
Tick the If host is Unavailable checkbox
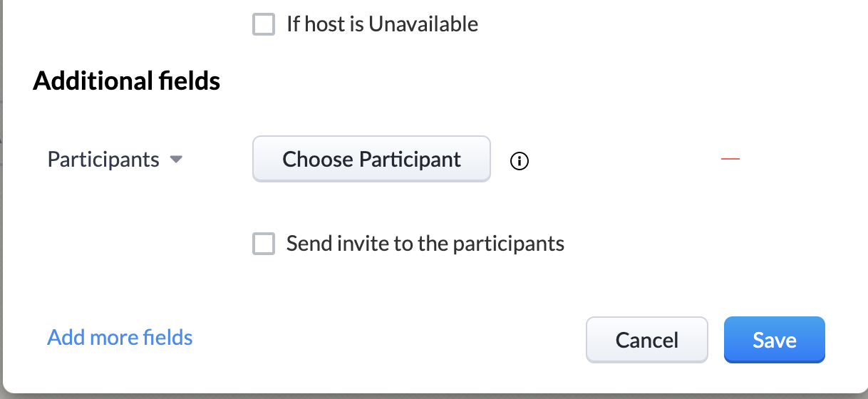click(264, 25)
